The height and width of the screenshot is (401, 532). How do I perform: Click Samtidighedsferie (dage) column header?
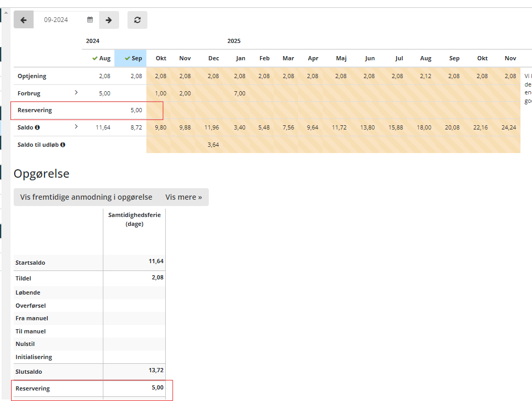pos(134,219)
